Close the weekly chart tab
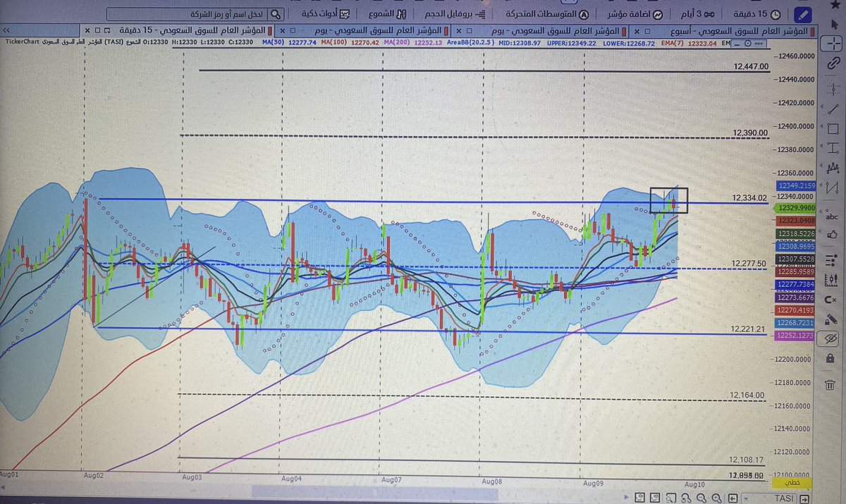The height and width of the screenshot is (504, 846). pyautogui.click(x=637, y=32)
